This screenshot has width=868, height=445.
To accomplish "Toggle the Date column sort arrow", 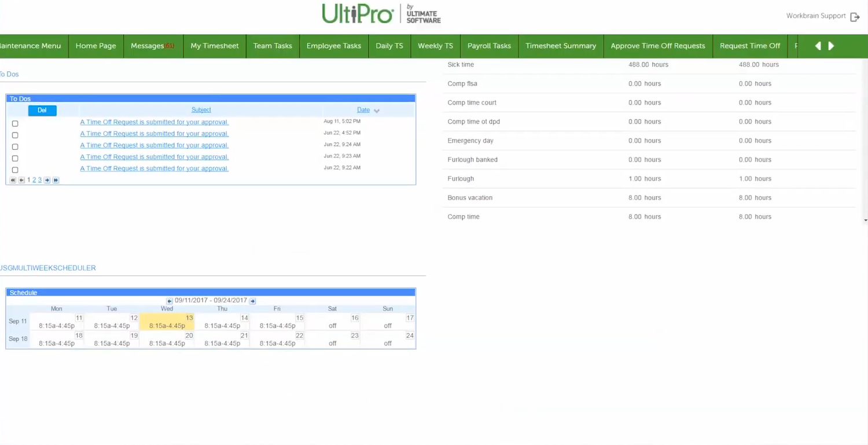I will point(377,111).
